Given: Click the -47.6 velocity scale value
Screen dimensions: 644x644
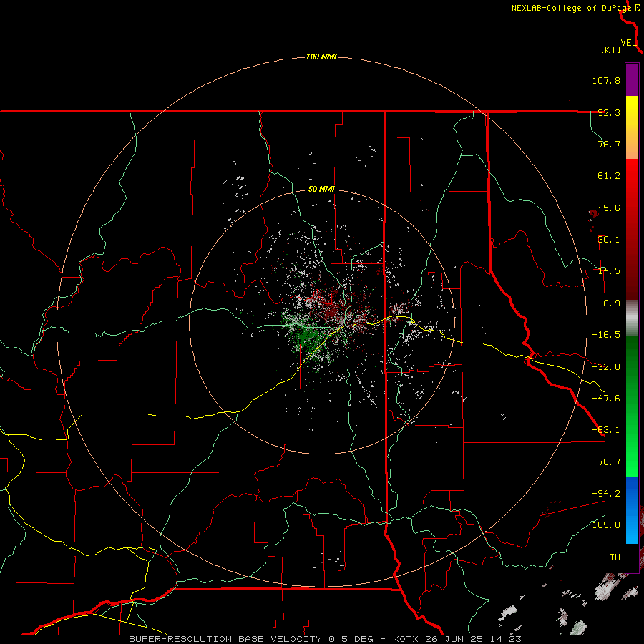Looking at the screenshot, I should click(x=606, y=399).
